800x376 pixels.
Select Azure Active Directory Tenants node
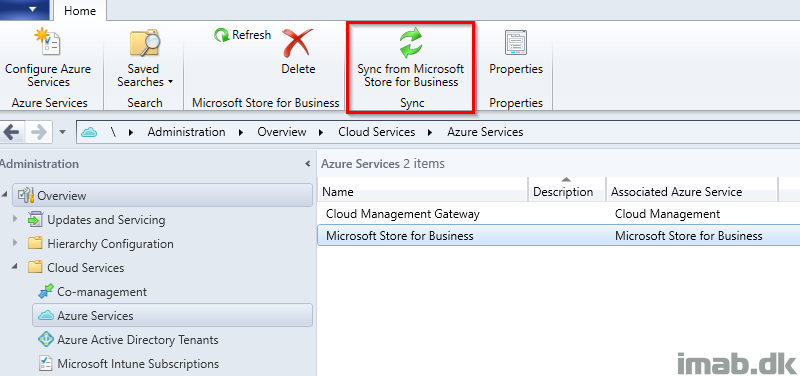[x=128, y=340]
